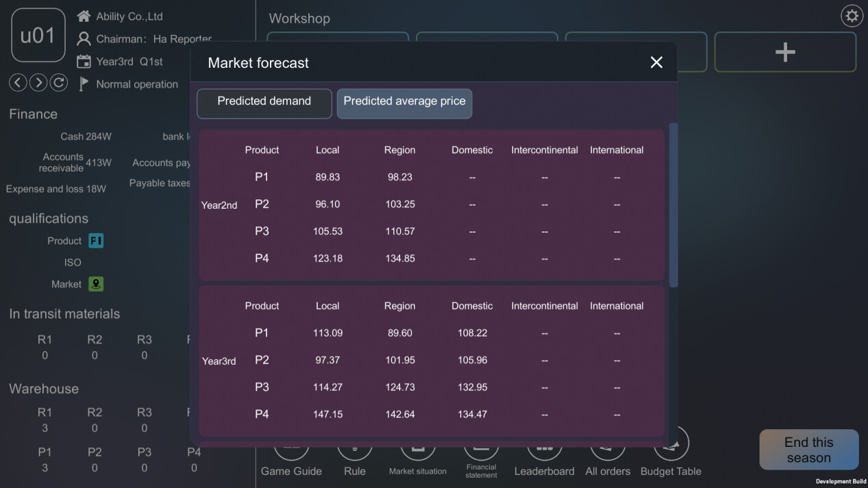Add a new workshop with plus

pyautogui.click(x=785, y=52)
